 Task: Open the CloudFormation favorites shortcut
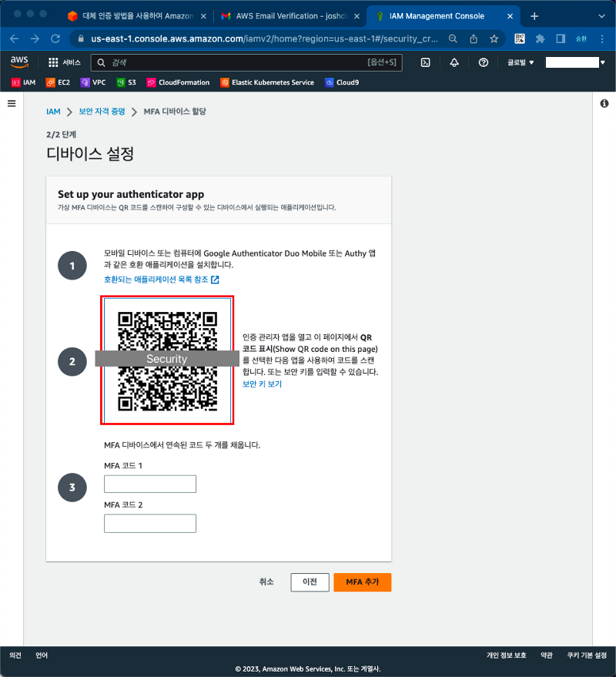[178, 82]
